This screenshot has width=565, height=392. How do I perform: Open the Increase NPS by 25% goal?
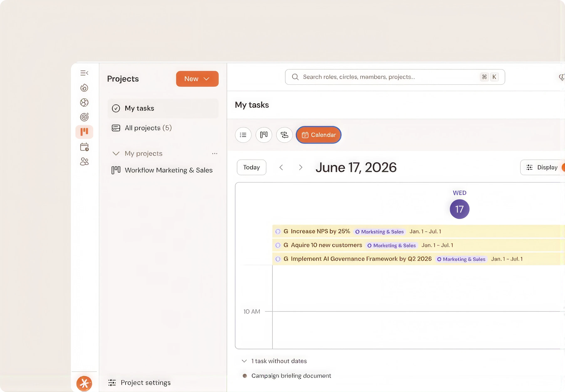(320, 231)
